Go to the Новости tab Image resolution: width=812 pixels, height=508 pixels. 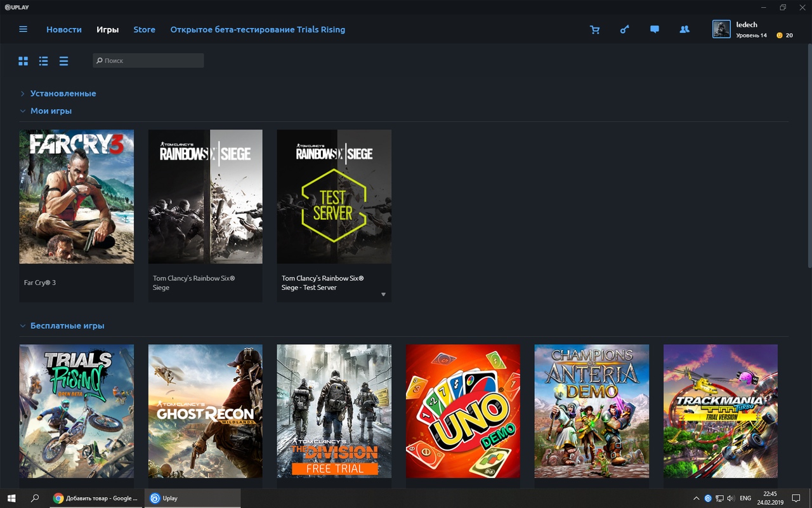pos(64,30)
